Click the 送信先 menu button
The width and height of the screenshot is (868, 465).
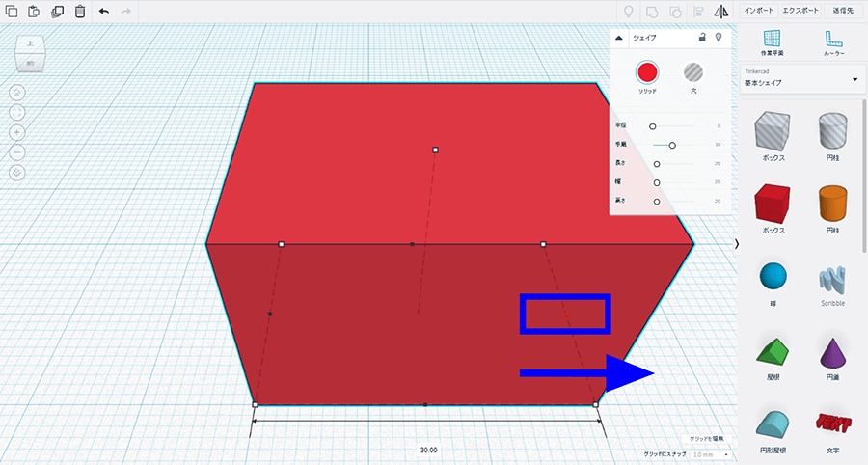click(843, 11)
